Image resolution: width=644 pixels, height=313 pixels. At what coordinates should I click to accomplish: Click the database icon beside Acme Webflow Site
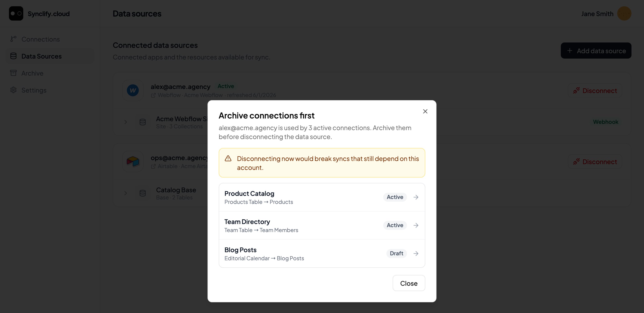[142, 122]
